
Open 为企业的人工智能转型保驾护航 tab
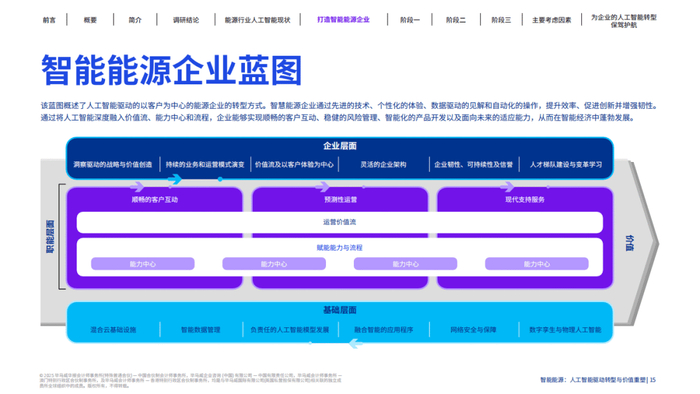point(624,21)
